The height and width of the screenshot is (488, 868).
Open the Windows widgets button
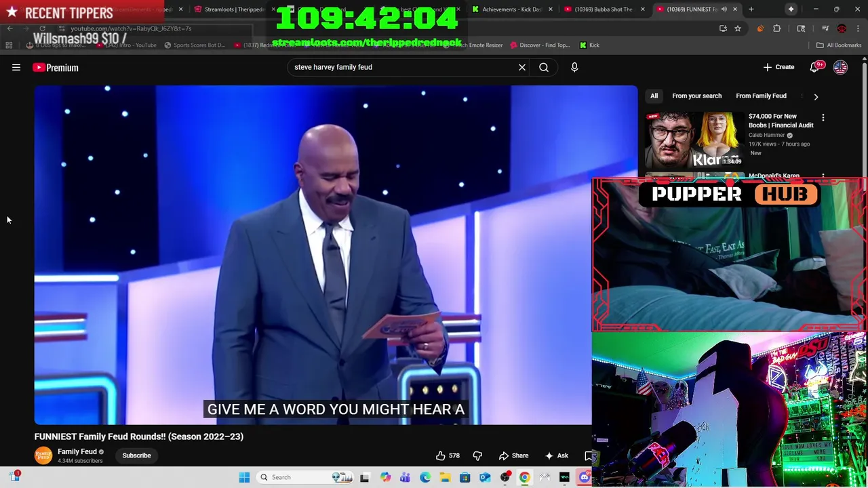[14, 476]
